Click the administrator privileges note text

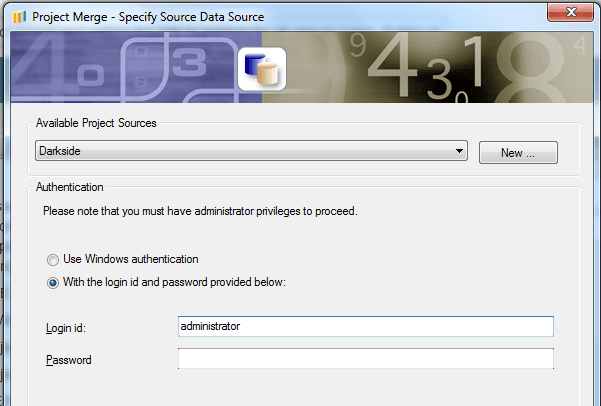(x=200, y=211)
